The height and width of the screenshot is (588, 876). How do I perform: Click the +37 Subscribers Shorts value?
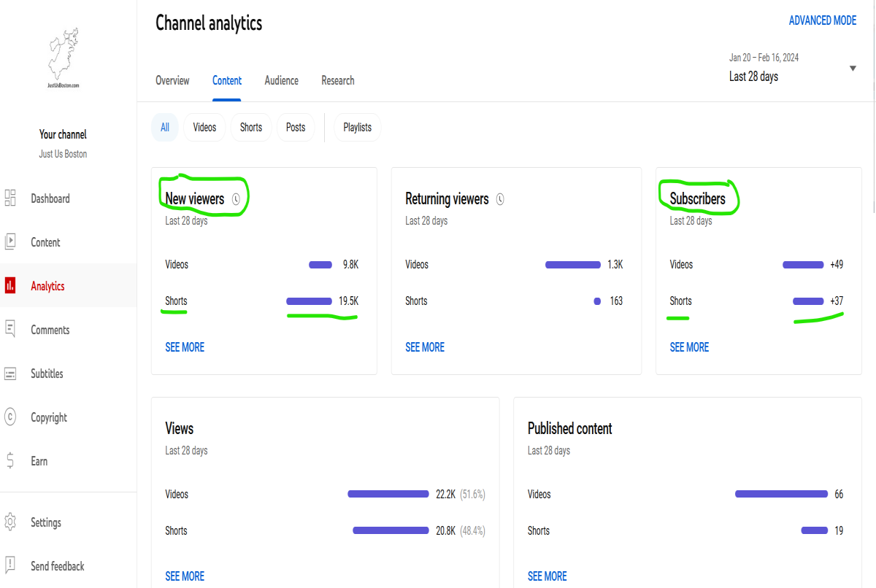837,301
